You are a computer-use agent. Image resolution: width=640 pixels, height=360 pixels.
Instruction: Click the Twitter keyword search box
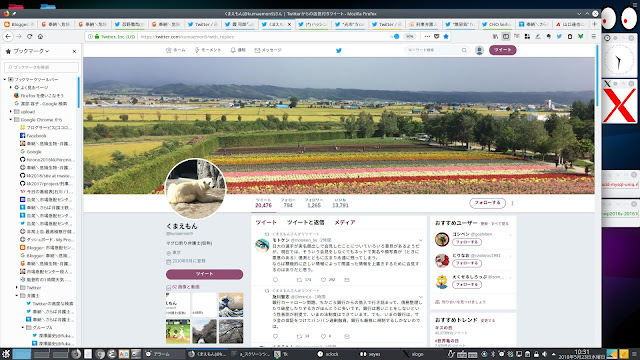click(436, 50)
